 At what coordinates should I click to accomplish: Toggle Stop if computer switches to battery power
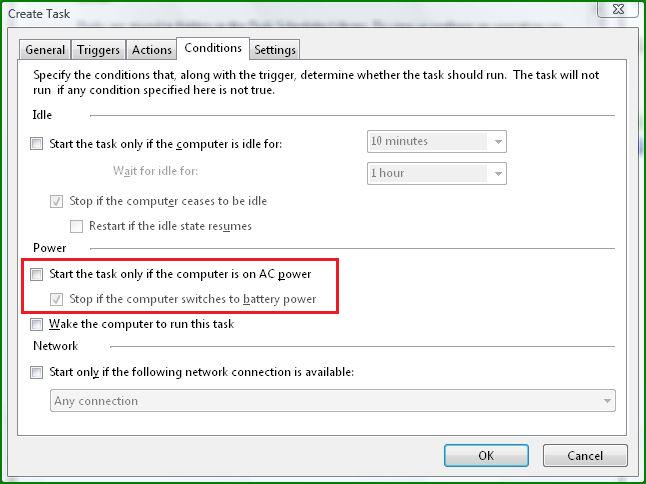(56, 299)
